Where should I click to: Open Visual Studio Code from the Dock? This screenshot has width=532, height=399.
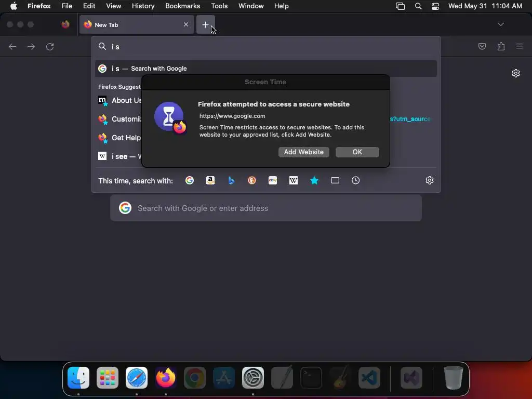coord(369,378)
